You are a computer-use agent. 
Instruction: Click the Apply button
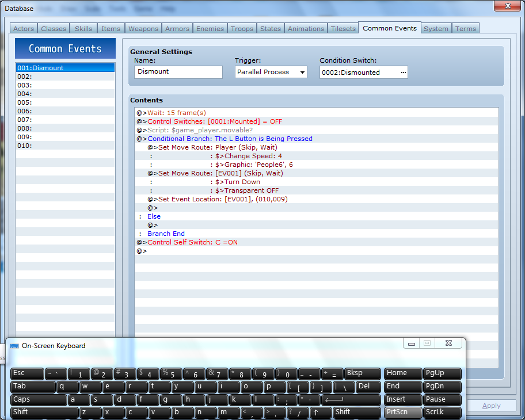pyautogui.click(x=491, y=406)
